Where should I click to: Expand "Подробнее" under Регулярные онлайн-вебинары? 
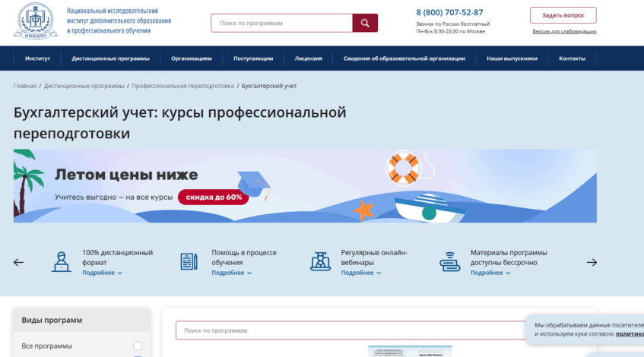coord(361,273)
